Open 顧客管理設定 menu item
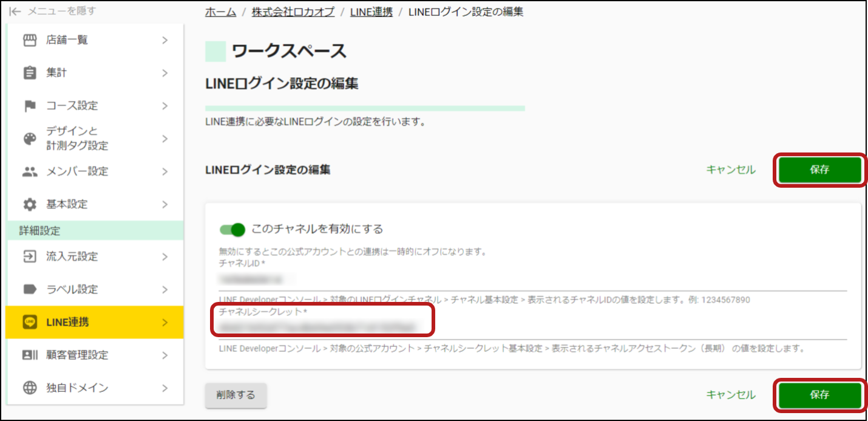The width and height of the screenshot is (868, 421). [95, 355]
